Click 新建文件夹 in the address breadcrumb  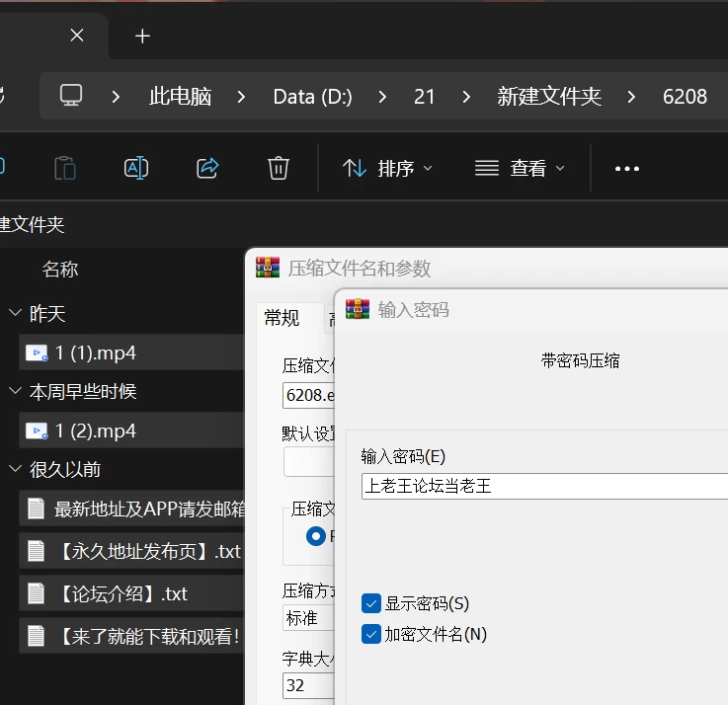[549, 97]
